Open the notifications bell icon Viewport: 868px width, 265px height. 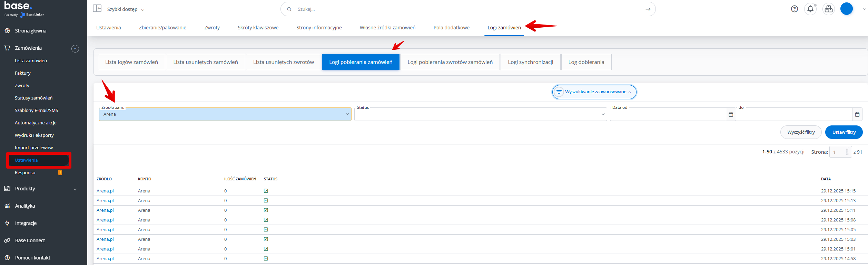click(810, 9)
